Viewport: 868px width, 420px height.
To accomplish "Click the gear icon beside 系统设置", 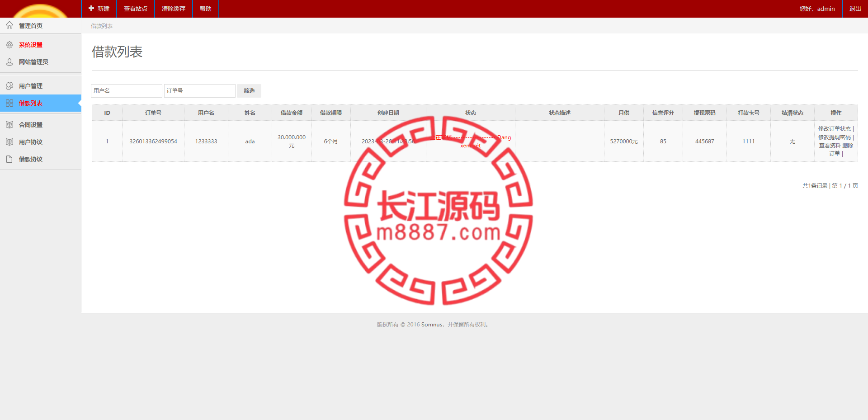I will (9, 45).
